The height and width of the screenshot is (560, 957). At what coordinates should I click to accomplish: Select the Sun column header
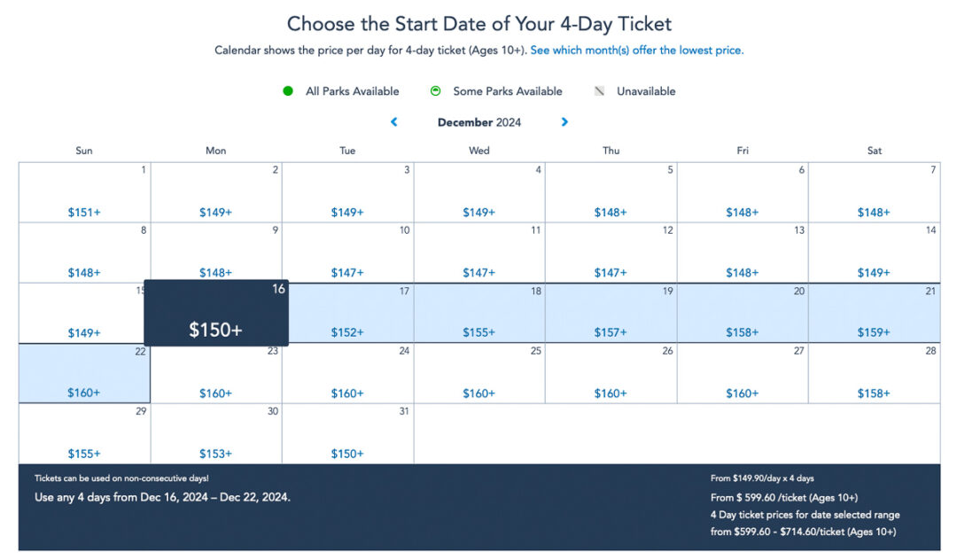pyautogui.click(x=83, y=151)
